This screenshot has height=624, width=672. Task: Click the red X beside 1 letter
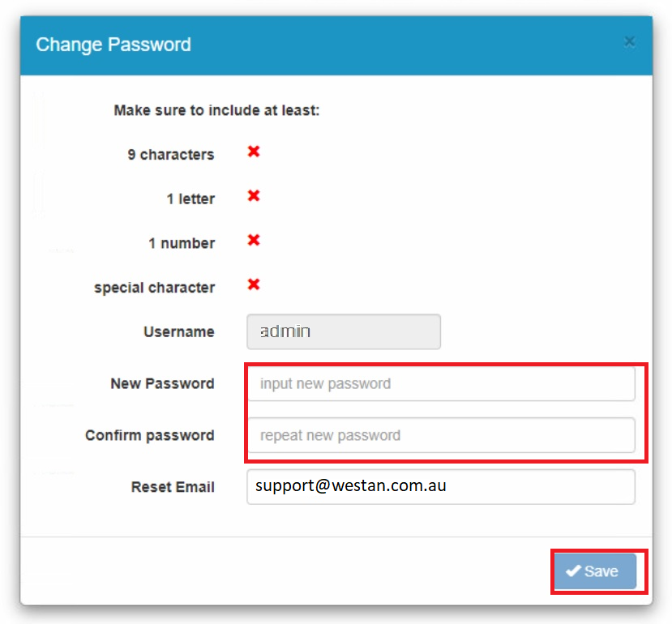[254, 196]
